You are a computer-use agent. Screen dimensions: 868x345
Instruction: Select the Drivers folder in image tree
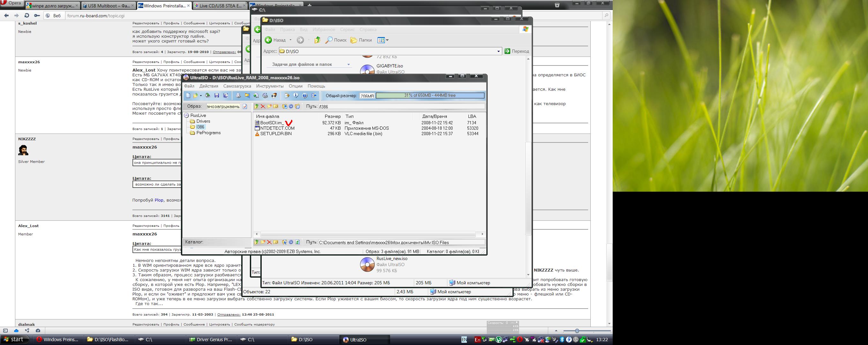[203, 121]
